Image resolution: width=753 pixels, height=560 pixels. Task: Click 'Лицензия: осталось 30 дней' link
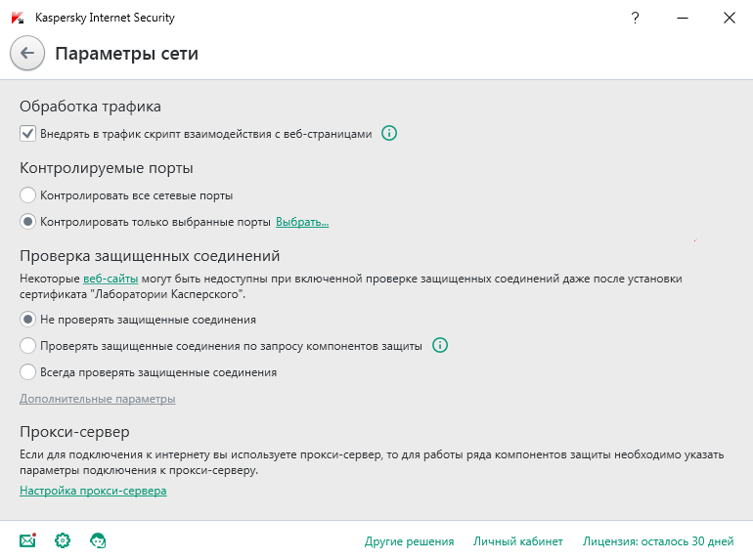tap(657, 540)
